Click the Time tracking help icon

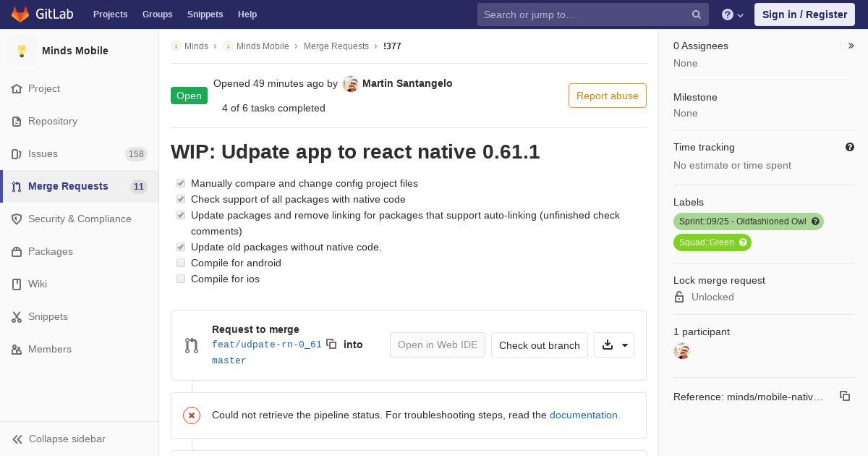coord(850,147)
